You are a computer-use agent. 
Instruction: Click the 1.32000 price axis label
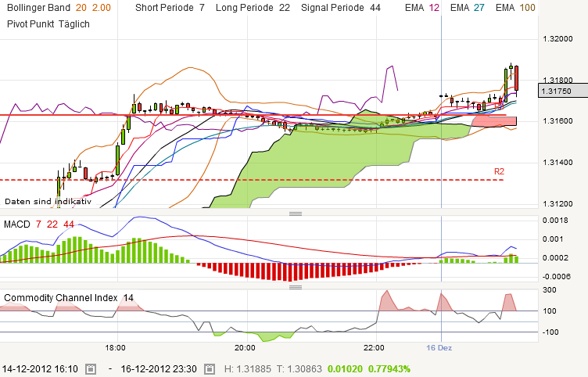pyautogui.click(x=558, y=39)
